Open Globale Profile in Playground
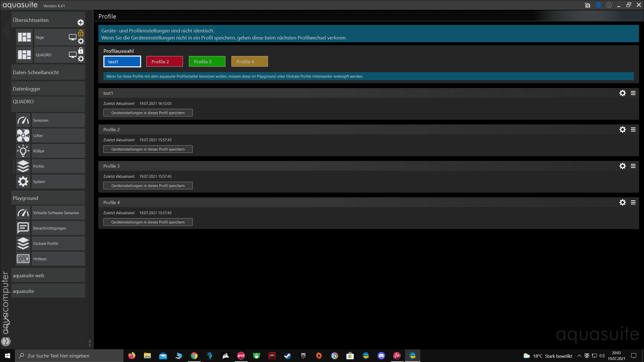This screenshot has height=362, width=644. tap(46, 243)
